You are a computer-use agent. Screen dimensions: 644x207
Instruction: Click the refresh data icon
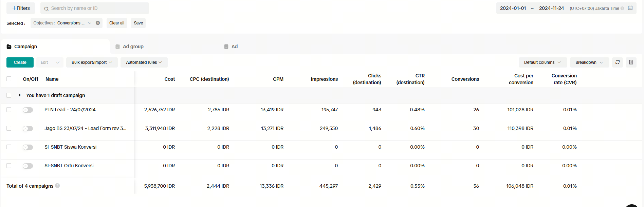click(x=617, y=62)
